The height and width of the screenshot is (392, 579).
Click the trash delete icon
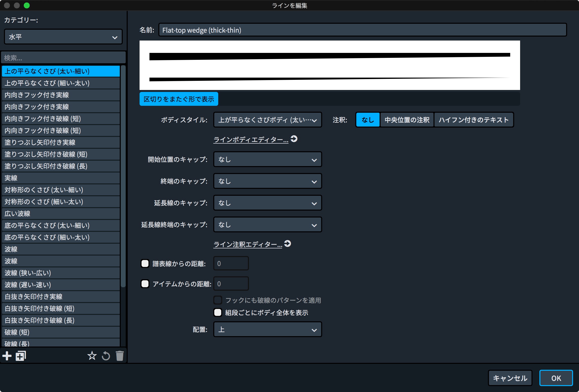click(x=120, y=356)
